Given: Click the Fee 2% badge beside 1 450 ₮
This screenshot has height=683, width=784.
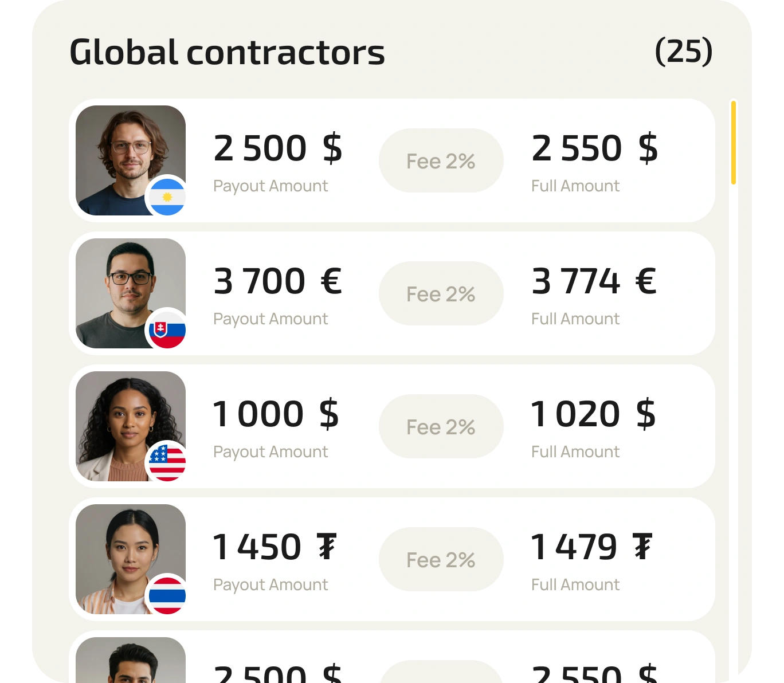Looking at the screenshot, I should pyautogui.click(x=441, y=560).
